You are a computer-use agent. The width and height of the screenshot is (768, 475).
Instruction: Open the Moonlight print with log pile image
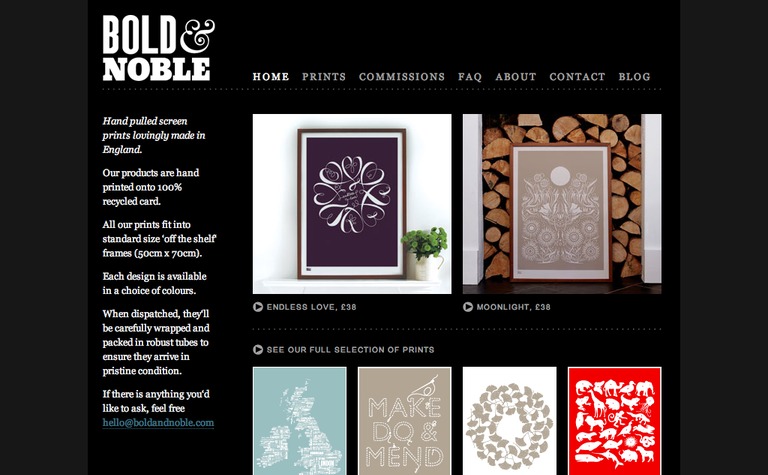click(562, 204)
